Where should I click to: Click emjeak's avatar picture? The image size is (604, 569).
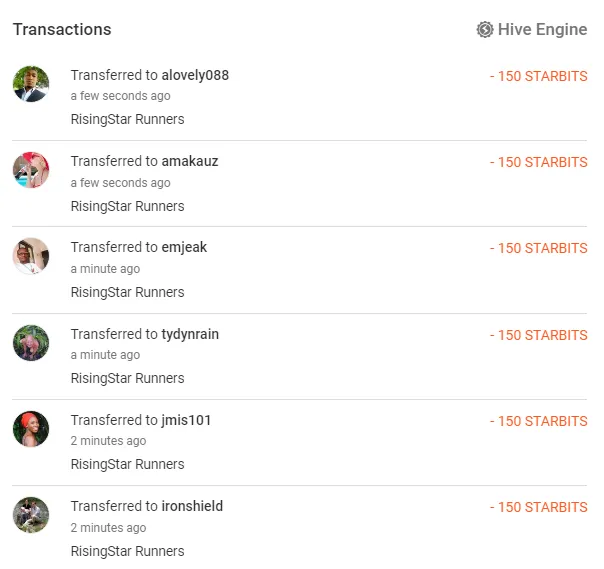[x=31, y=256]
